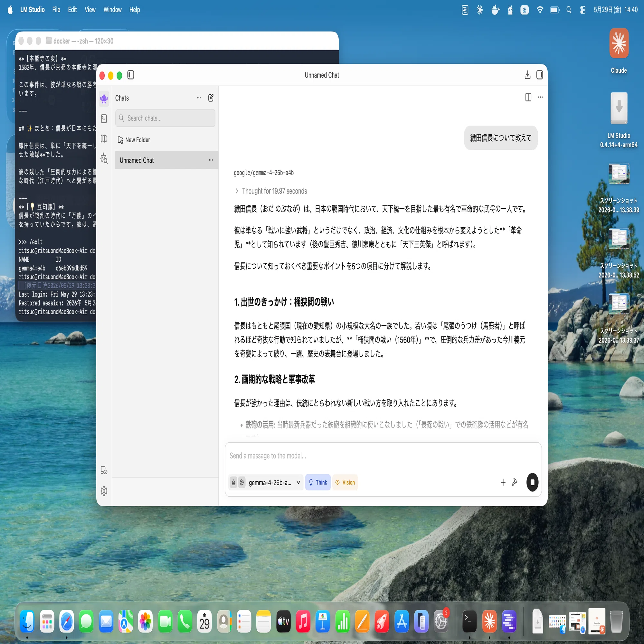Open Terminal from the Dock
Screen dimensions: 644x644
(x=469, y=621)
